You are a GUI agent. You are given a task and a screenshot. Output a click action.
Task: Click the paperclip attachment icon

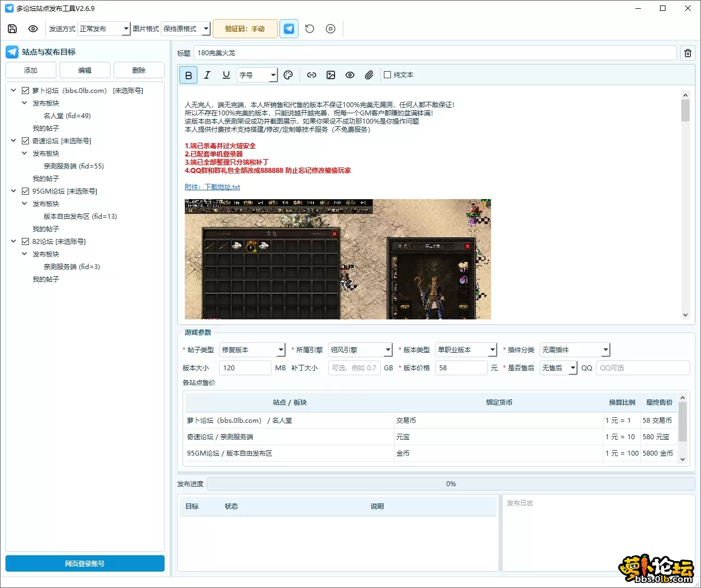pos(369,75)
